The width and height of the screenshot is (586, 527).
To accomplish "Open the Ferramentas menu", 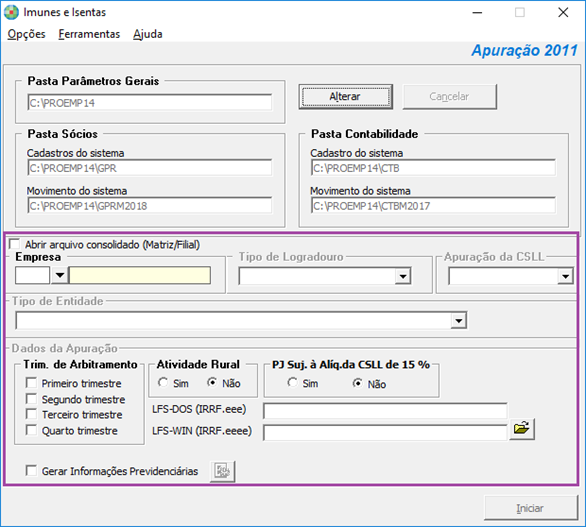I will (89, 34).
